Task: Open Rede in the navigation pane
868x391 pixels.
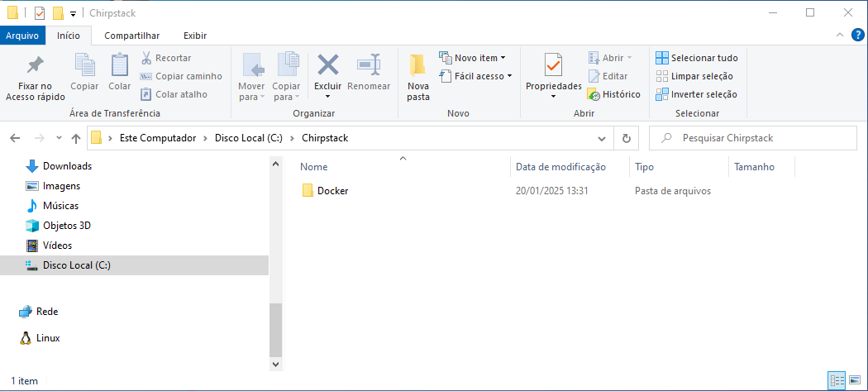Action: 46,312
